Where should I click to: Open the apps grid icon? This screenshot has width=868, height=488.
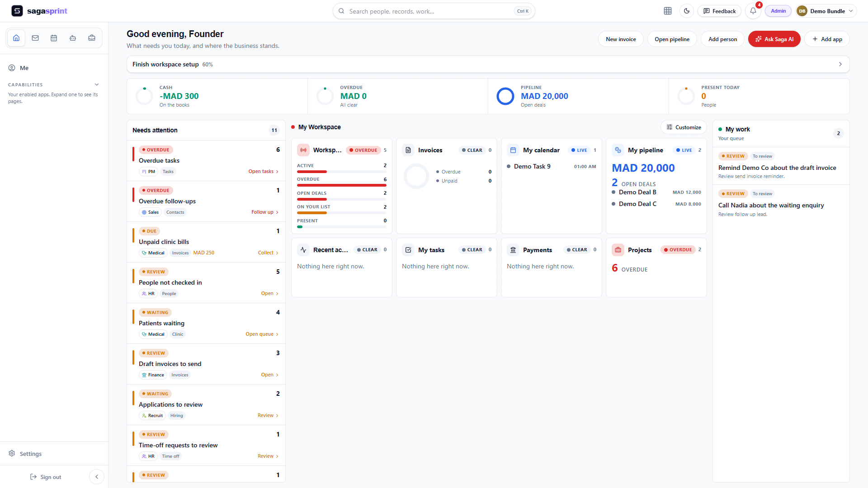coord(668,11)
